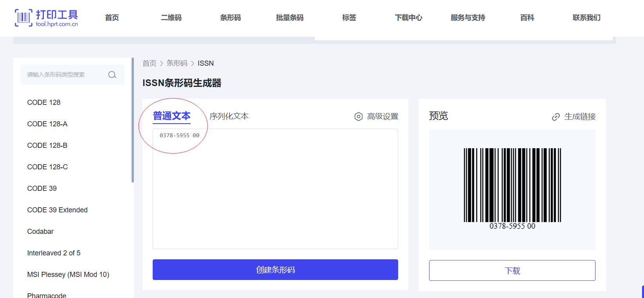Click the search magnifier icon in sidebar
644x298 pixels.
pos(112,75)
